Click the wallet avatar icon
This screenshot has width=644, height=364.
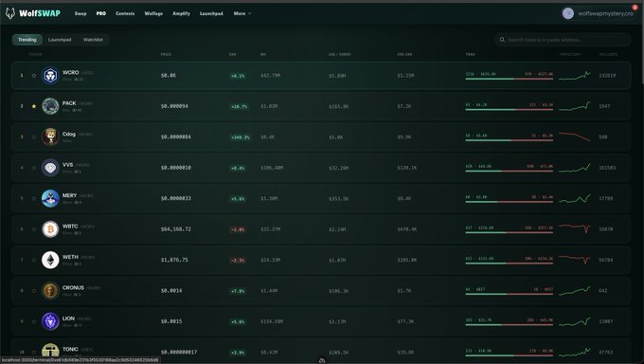point(568,13)
